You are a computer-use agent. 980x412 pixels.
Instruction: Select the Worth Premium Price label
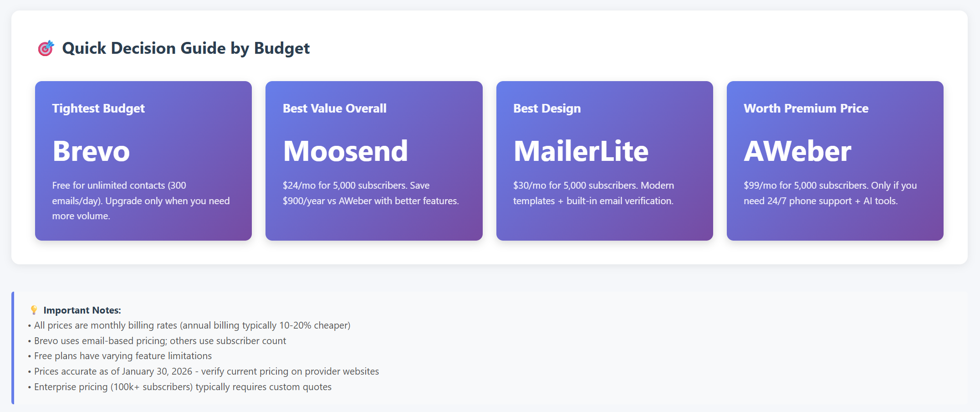pyautogui.click(x=806, y=108)
